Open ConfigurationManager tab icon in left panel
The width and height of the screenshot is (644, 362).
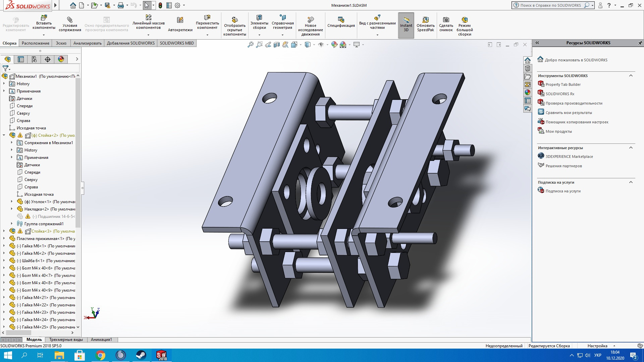point(34,59)
